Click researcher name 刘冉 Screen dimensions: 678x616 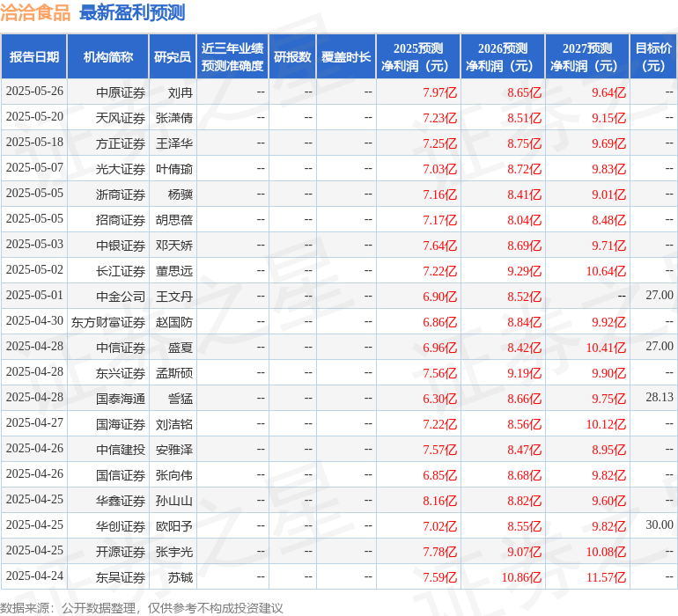pyautogui.click(x=181, y=92)
